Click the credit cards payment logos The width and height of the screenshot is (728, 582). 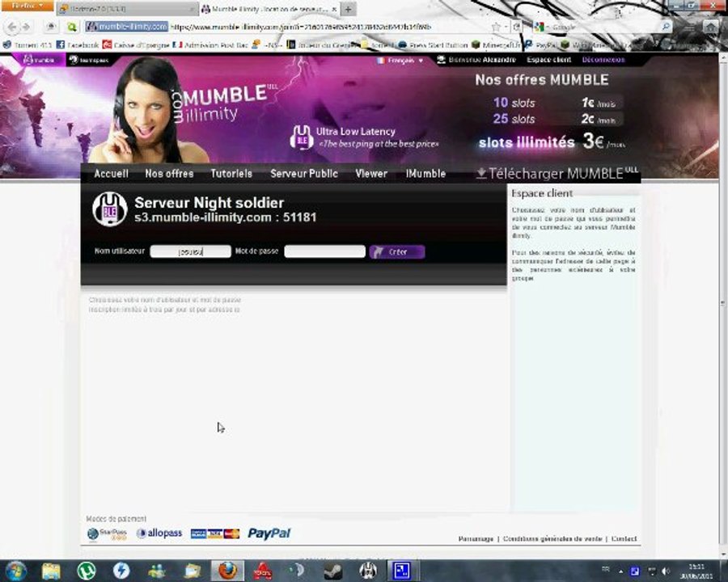(215, 533)
